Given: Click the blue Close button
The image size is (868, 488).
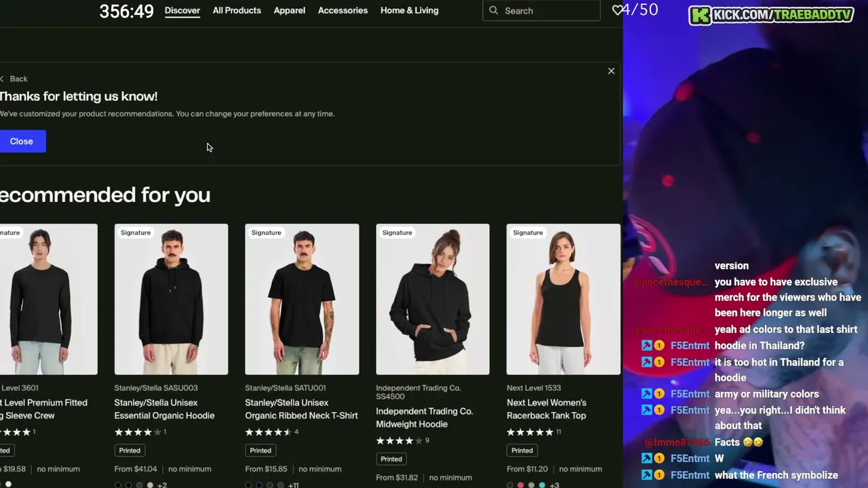Looking at the screenshot, I should click(x=22, y=141).
